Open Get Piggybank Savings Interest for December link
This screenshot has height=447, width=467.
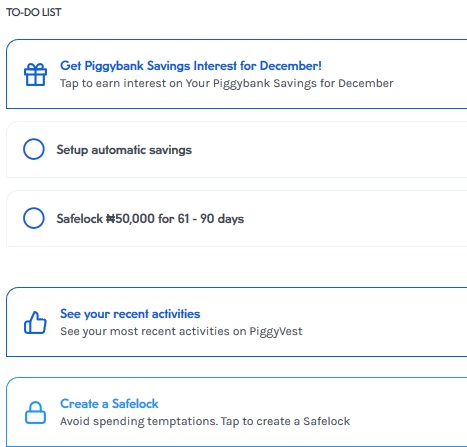(x=191, y=66)
